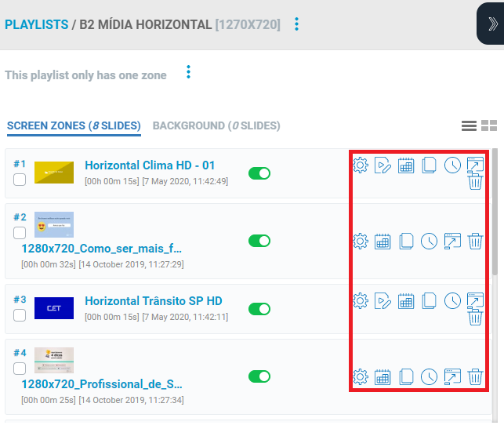The image size is (504, 447).
Task: Delete slide Horizontal Trânsito SP HD trash icon
Action: tap(475, 318)
